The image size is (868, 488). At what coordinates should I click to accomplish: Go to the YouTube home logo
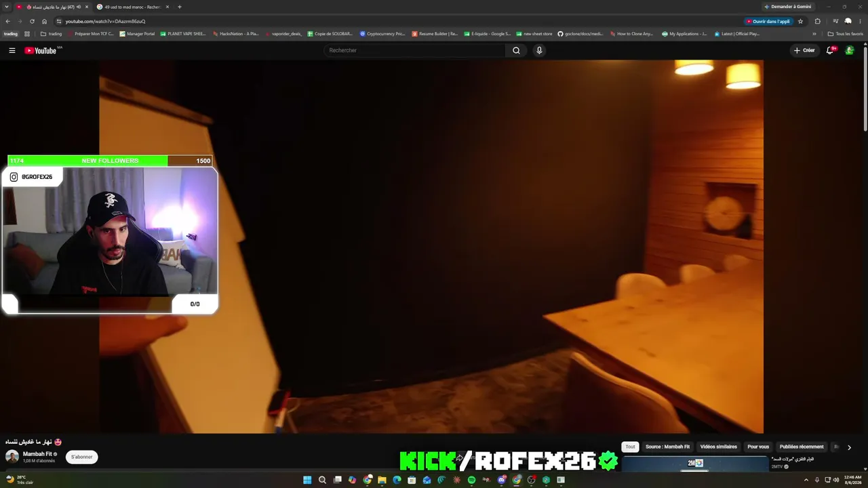tap(41, 50)
